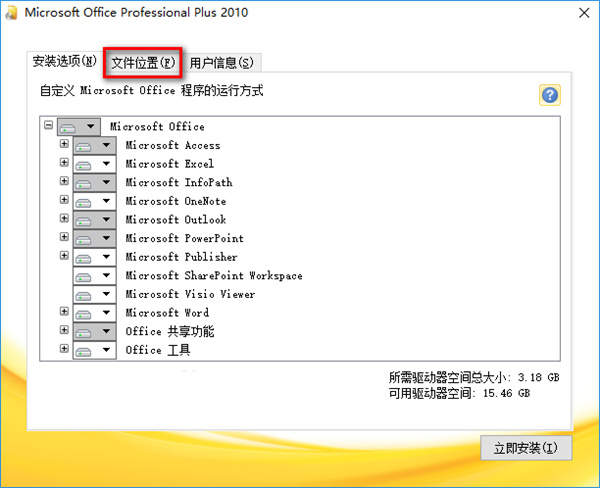
Task: Expand the Office 共享功能 tree node
Action: 64,331
